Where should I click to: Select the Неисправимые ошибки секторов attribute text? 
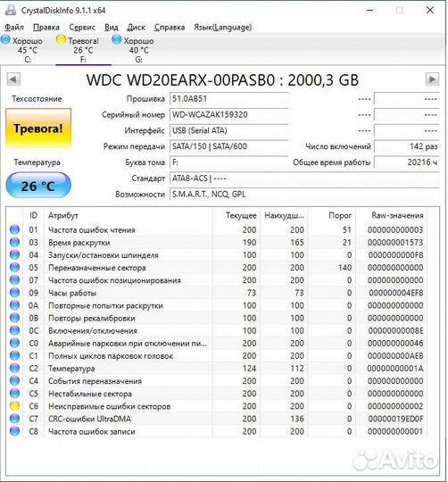click(110, 406)
